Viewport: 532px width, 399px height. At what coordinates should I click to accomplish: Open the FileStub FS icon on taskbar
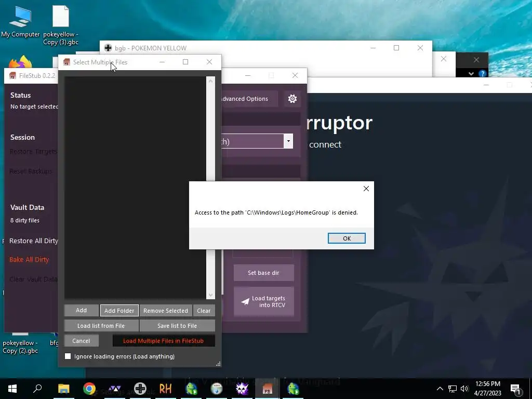pos(268,389)
